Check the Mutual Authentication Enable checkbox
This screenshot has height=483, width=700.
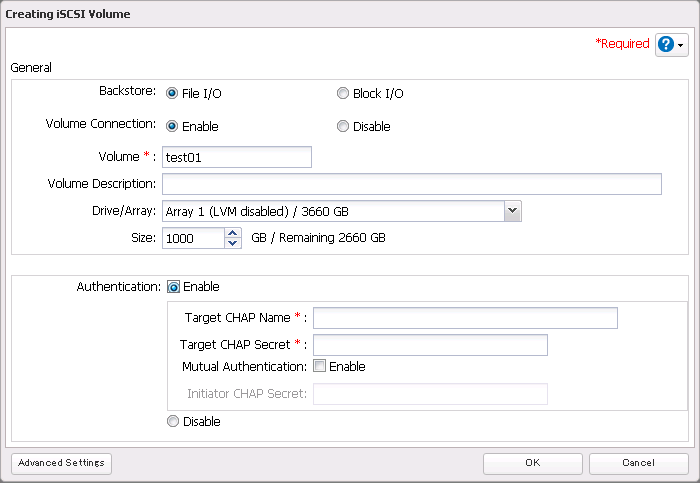(x=319, y=367)
